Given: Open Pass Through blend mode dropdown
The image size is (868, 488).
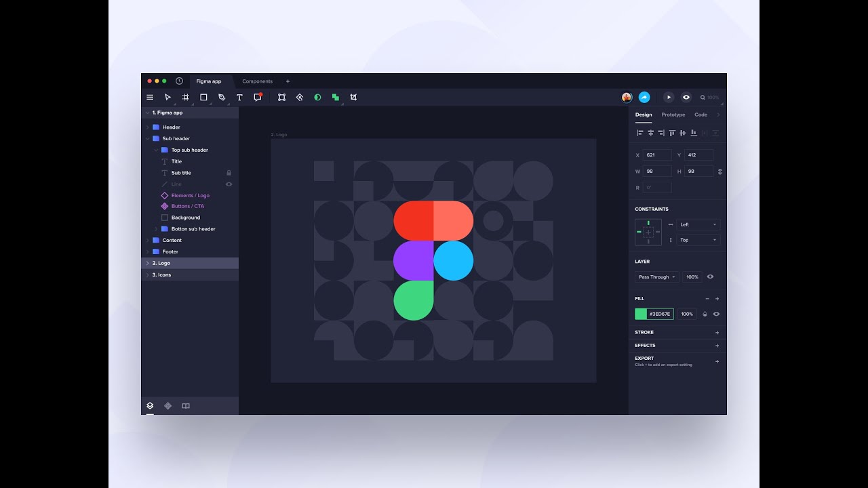Looking at the screenshot, I should coord(656,277).
